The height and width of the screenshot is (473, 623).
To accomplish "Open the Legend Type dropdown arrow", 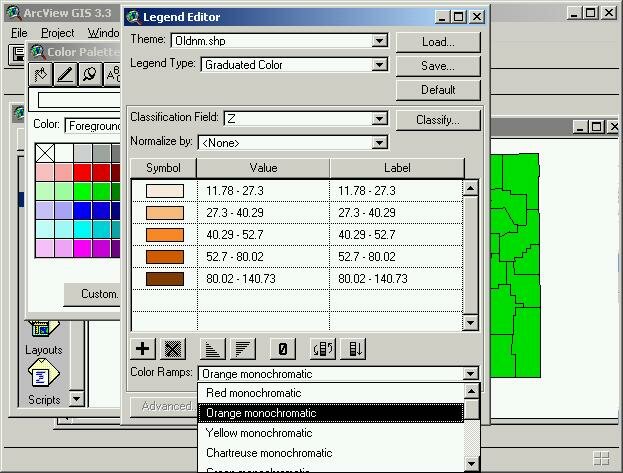I will tap(379, 64).
